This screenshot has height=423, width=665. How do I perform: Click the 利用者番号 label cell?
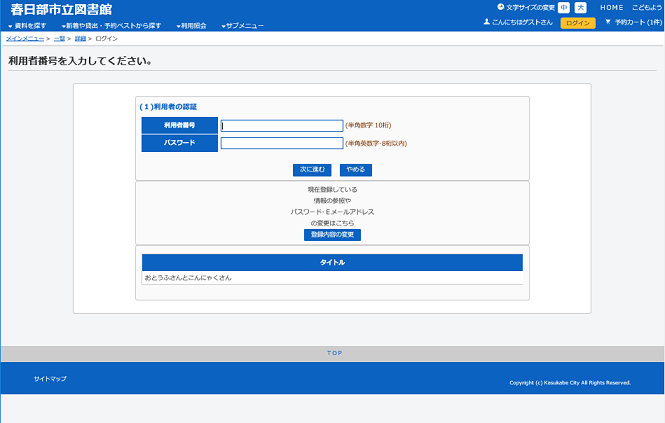tap(180, 126)
